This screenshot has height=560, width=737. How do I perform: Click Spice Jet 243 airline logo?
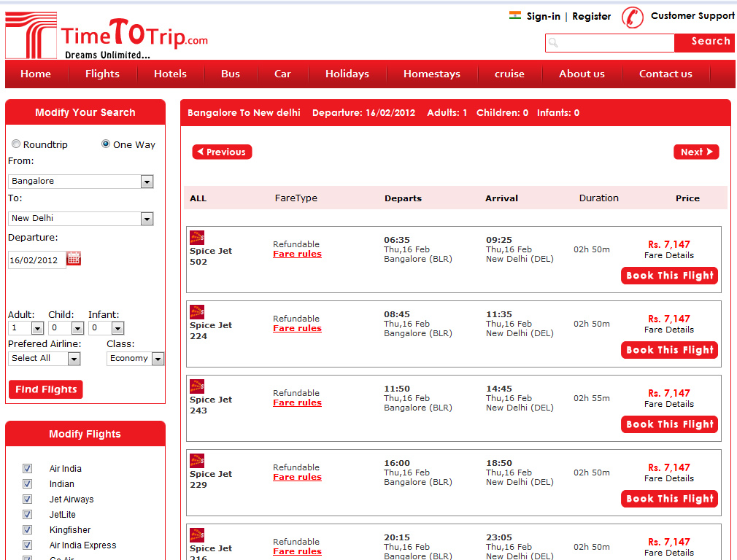click(x=197, y=386)
